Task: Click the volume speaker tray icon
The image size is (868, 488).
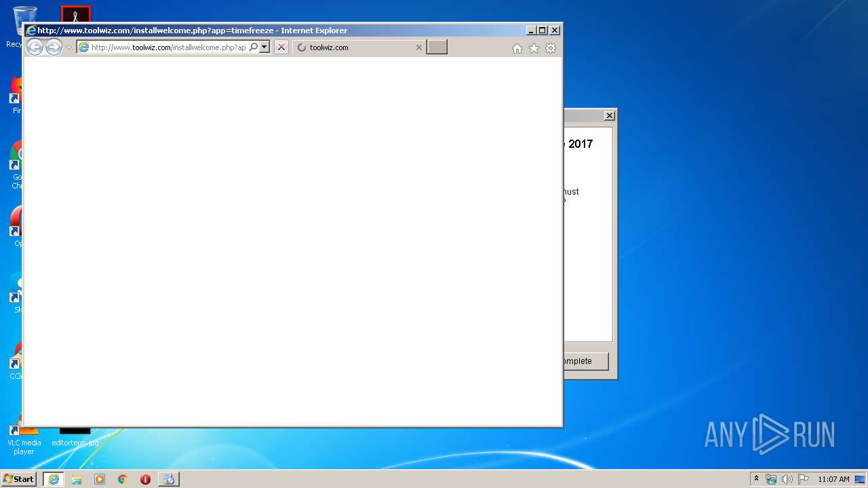Action: pyautogui.click(x=787, y=479)
